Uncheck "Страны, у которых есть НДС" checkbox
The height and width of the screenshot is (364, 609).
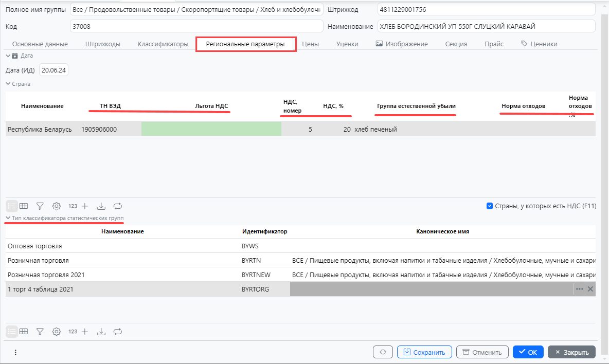pyautogui.click(x=490, y=206)
